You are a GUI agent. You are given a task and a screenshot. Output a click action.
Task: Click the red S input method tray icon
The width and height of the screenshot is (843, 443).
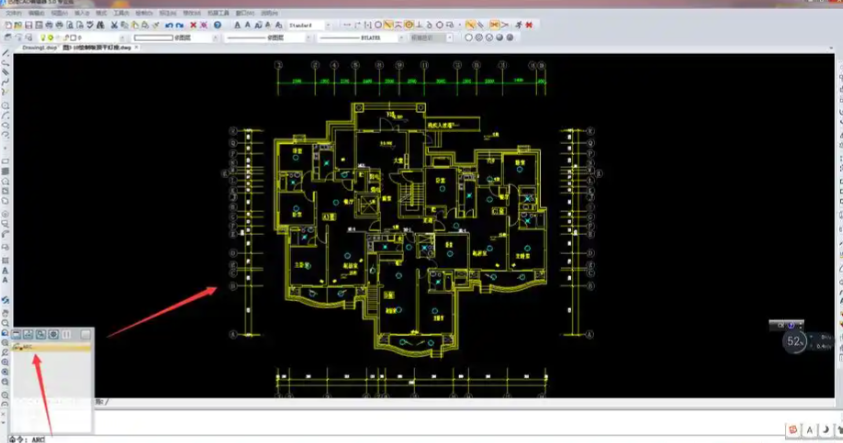tap(793, 430)
